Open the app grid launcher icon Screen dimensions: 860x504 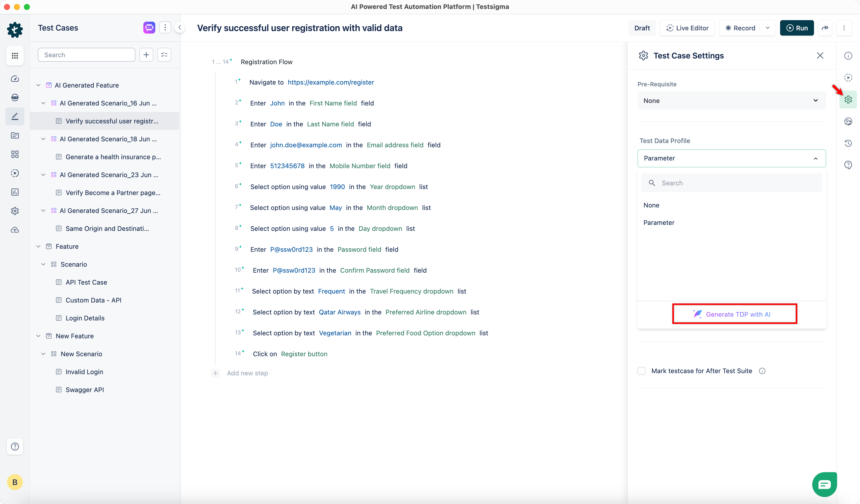click(15, 56)
